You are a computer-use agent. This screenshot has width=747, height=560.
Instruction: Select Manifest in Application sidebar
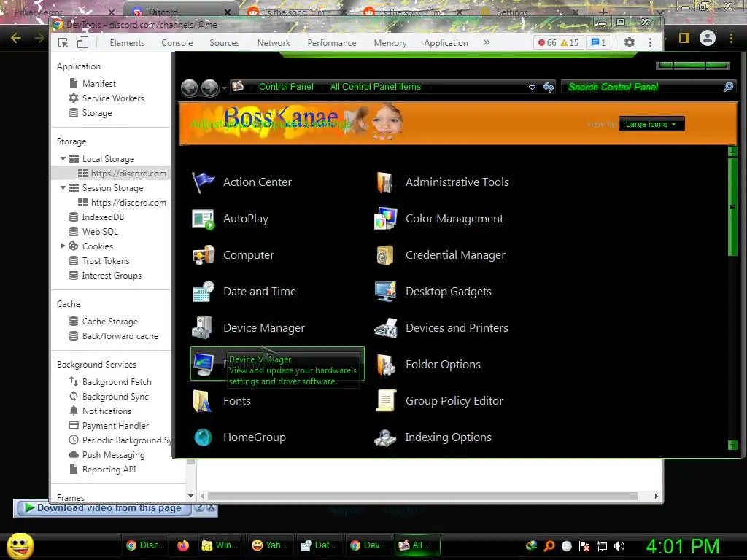pyautogui.click(x=98, y=84)
